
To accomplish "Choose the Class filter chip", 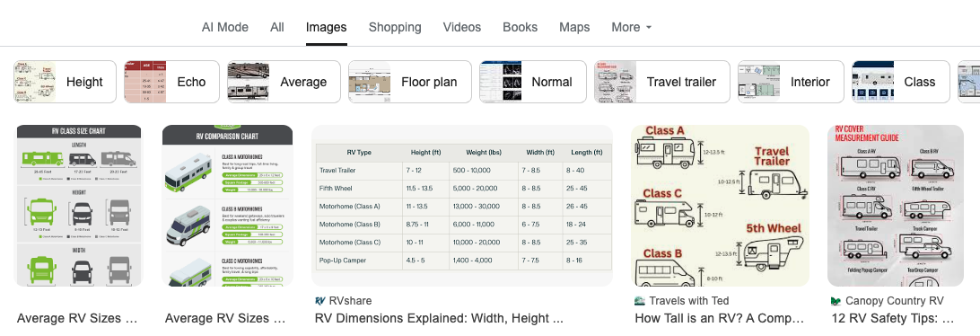I will click(901, 82).
